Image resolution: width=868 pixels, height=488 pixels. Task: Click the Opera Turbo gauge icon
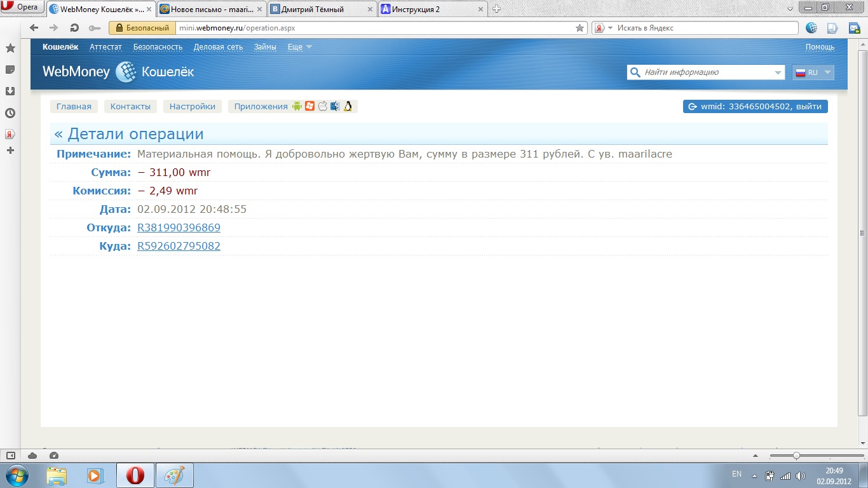(x=54, y=456)
